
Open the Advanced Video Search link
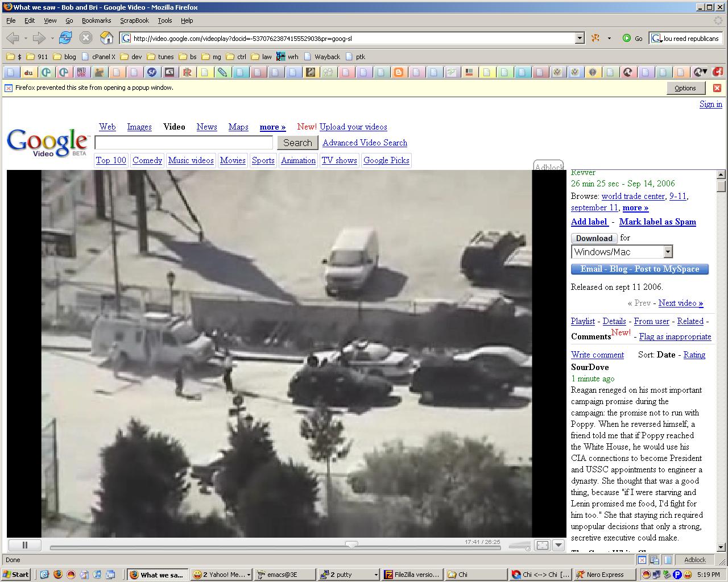click(x=365, y=143)
